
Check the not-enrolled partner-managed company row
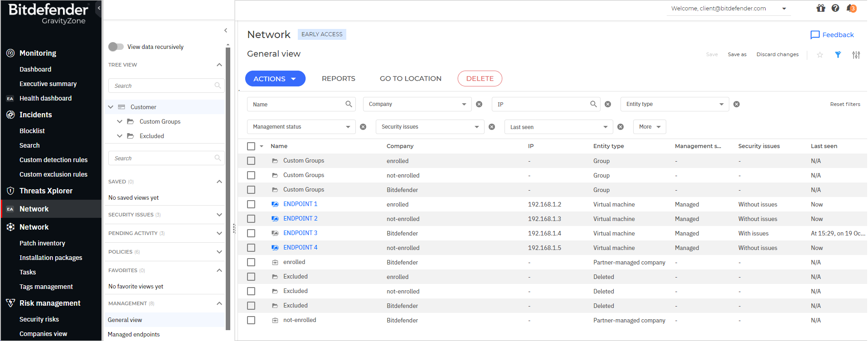click(x=251, y=320)
